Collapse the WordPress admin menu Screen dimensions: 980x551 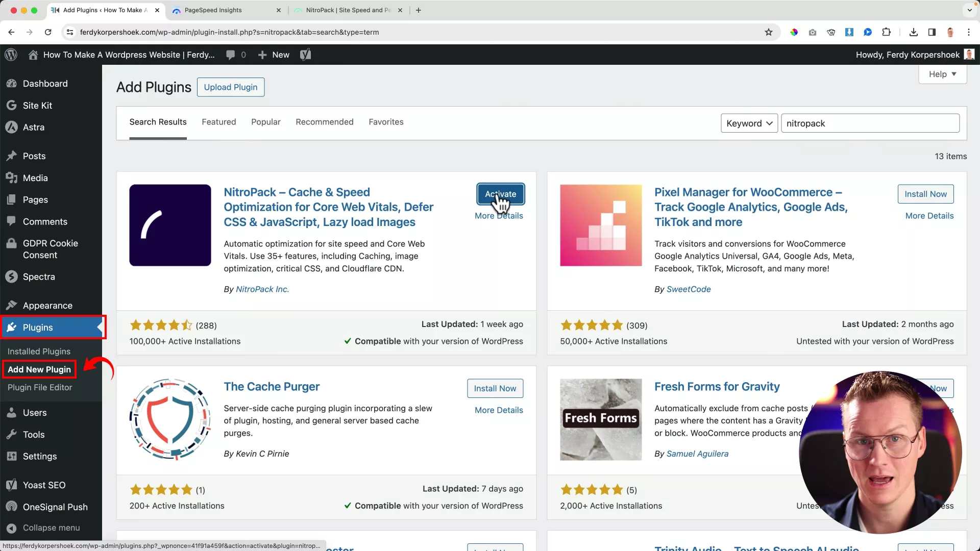[51, 528]
